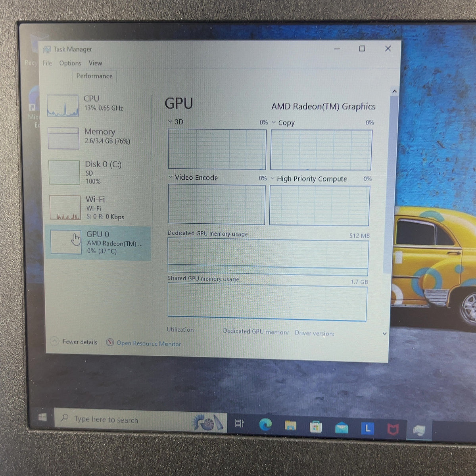
Task: Collapse with Fewer details button
Action: point(75,342)
